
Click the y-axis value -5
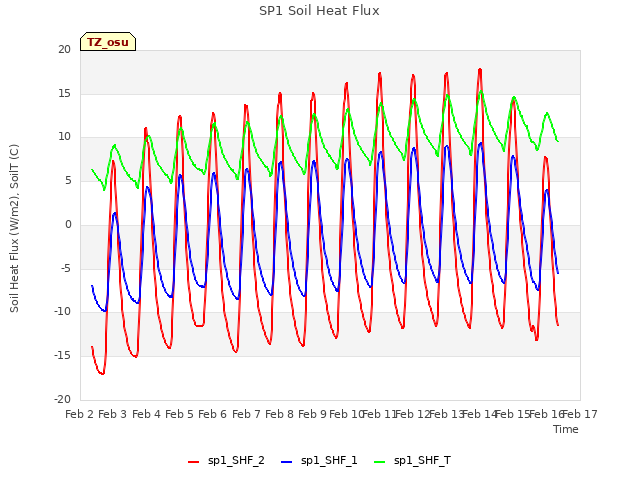pos(66,269)
